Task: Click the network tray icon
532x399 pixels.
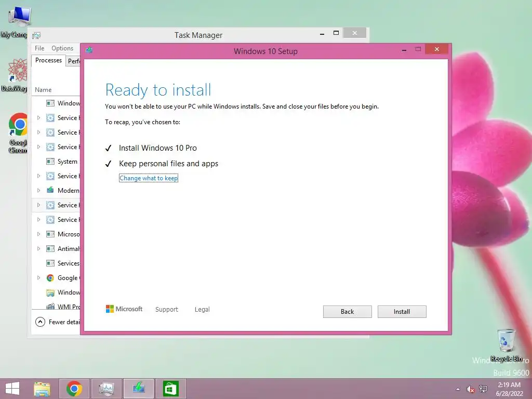Action: (x=483, y=389)
